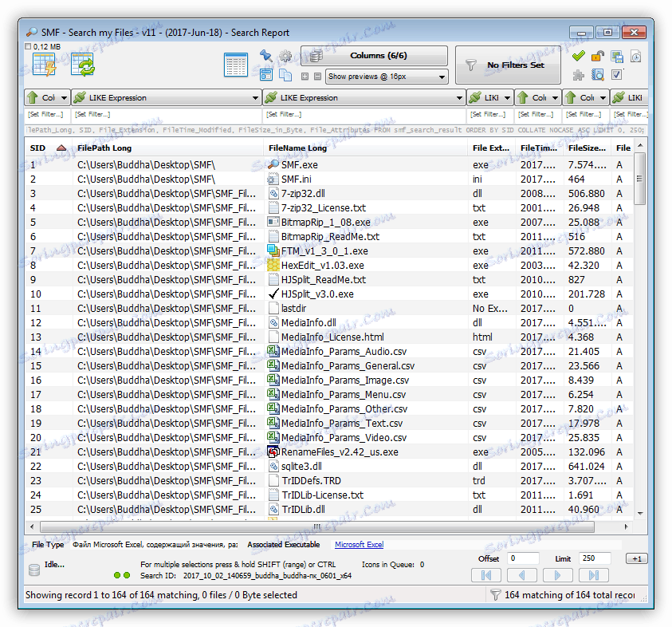
Task: Click the FTM_v1_3_0_1.exe file icon
Action: pos(273,250)
